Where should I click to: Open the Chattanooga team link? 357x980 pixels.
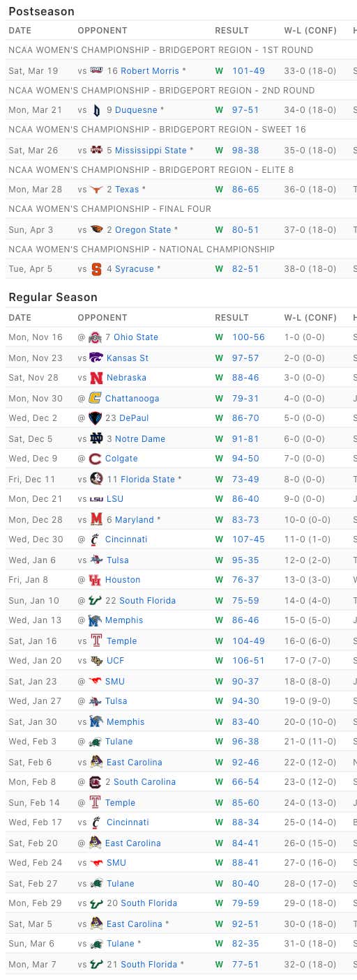(x=132, y=399)
